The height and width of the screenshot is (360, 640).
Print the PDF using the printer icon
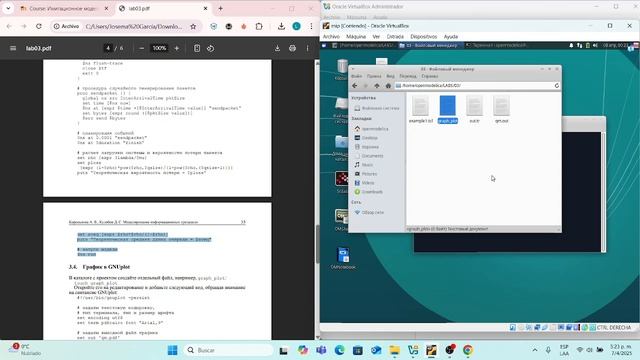(292, 48)
